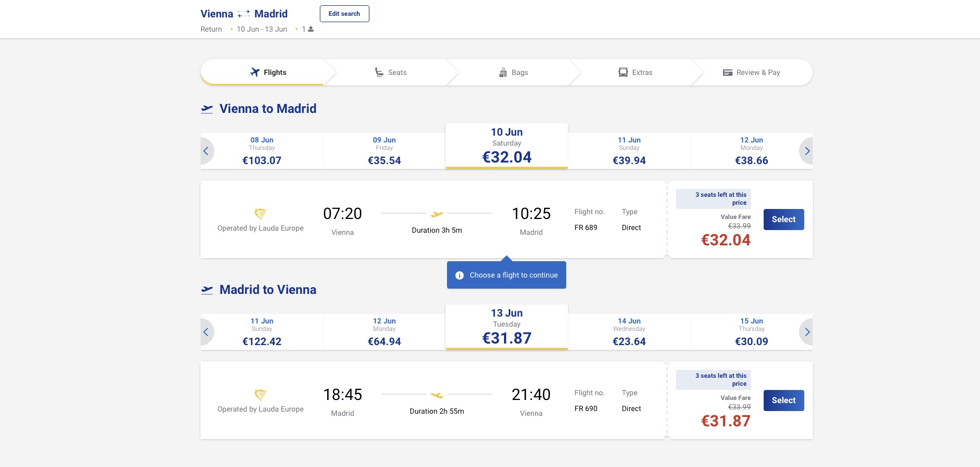
Task: Show later outbound dates with right chevron
Action: [x=807, y=151]
